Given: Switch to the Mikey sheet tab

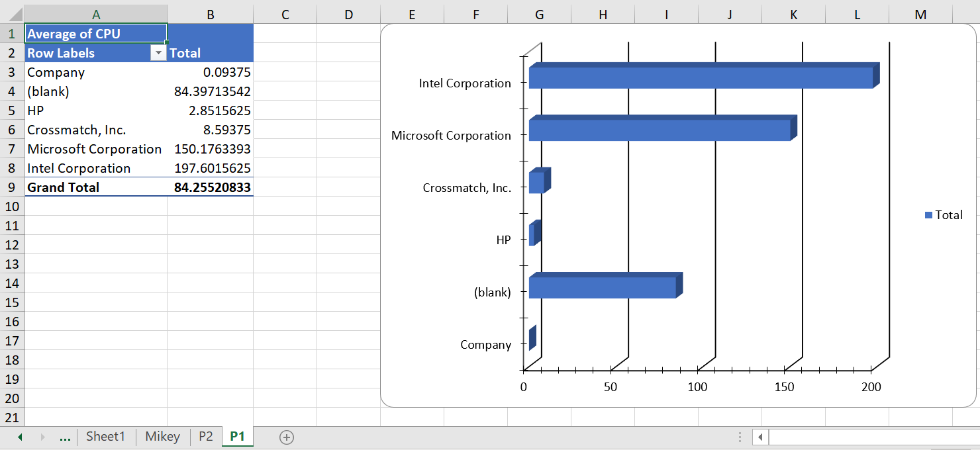Looking at the screenshot, I should coord(162,437).
